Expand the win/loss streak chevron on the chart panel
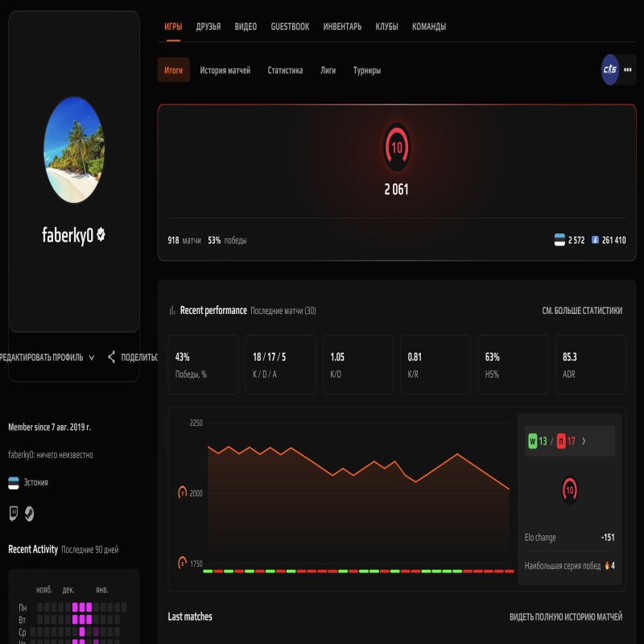The width and height of the screenshot is (644, 644). click(x=584, y=441)
